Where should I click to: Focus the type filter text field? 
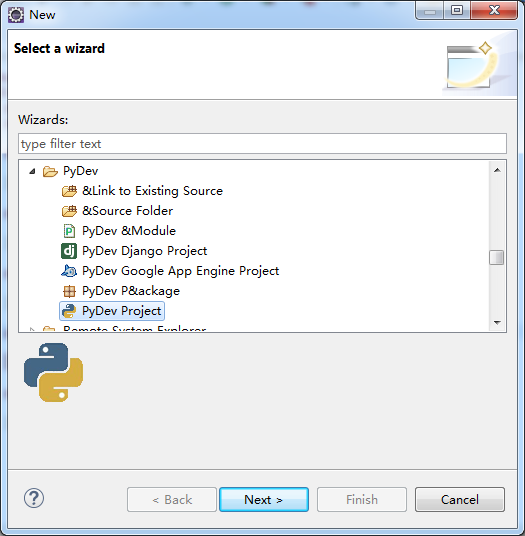[x=262, y=144]
